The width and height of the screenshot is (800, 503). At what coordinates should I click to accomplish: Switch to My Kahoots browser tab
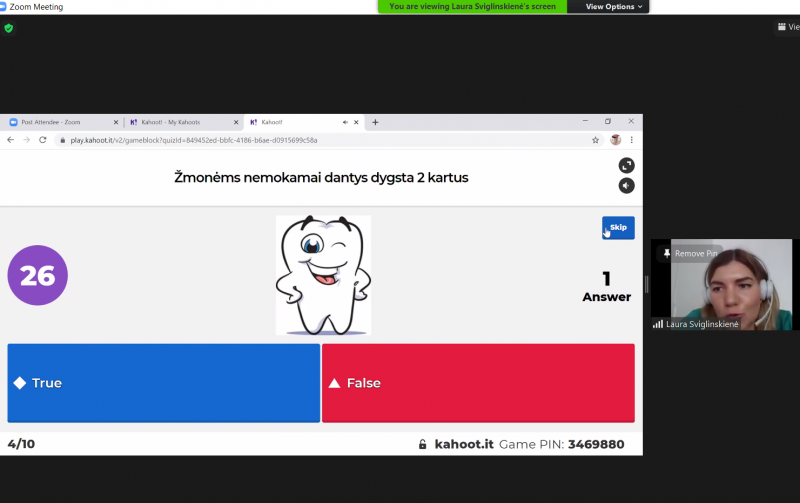[184, 122]
